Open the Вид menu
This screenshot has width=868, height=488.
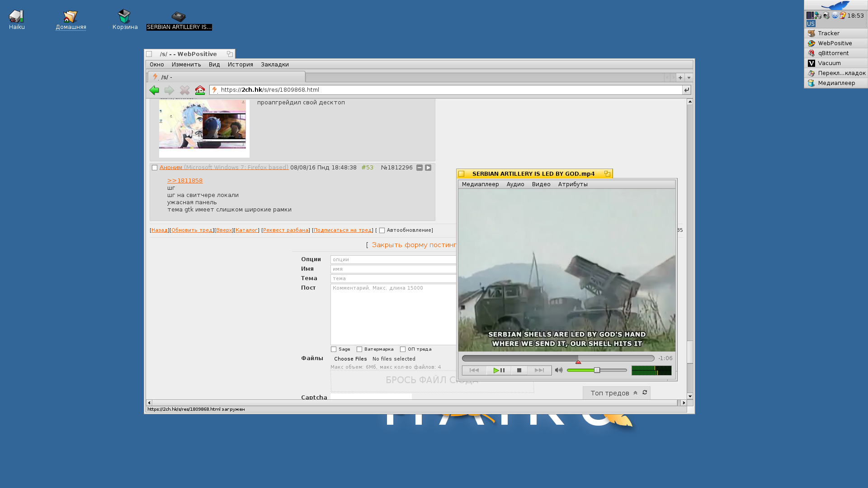pos(214,65)
